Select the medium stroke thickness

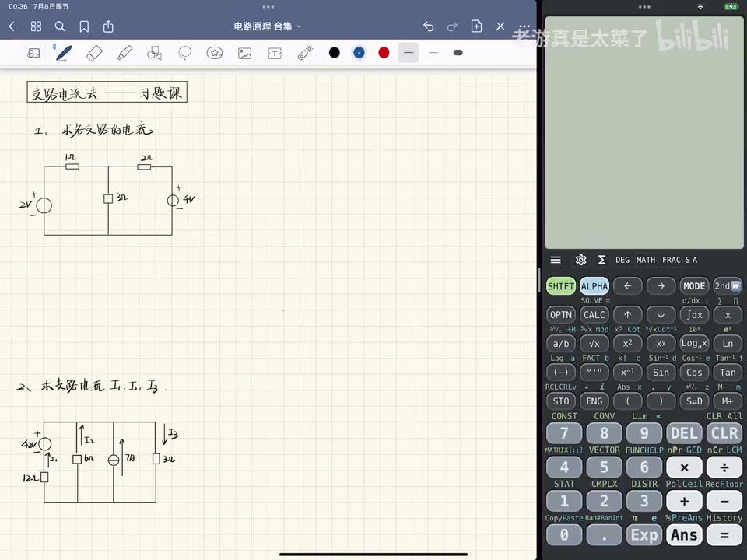[409, 53]
